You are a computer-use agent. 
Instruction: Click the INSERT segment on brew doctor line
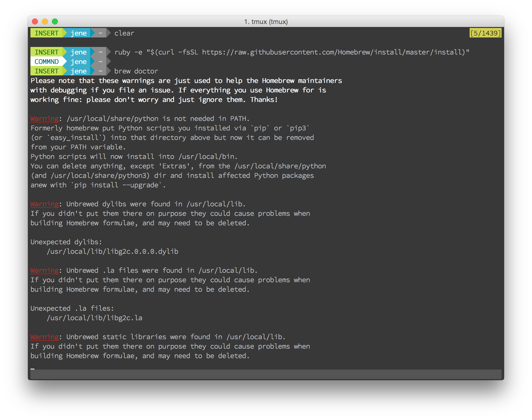pyautogui.click(x=46, y=71)
